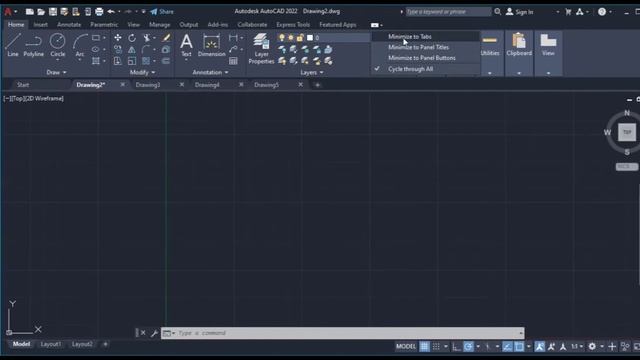Click the Erase pencil icon
Viewport: 640px width, 360px height.
click(166, 38)
